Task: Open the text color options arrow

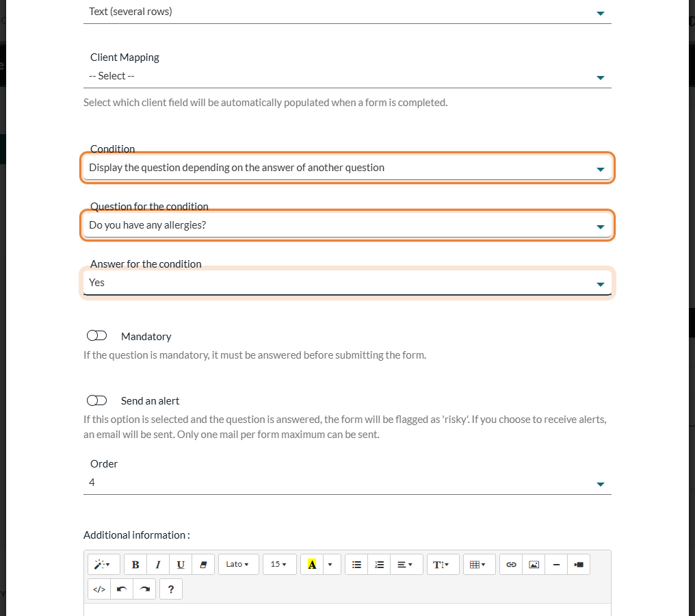Action: (331, 564)
